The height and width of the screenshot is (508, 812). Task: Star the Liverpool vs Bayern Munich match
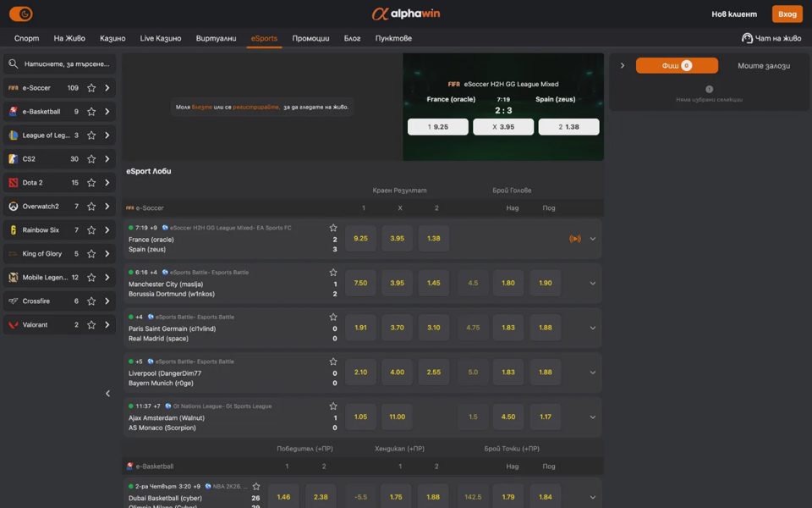[333, 362]
